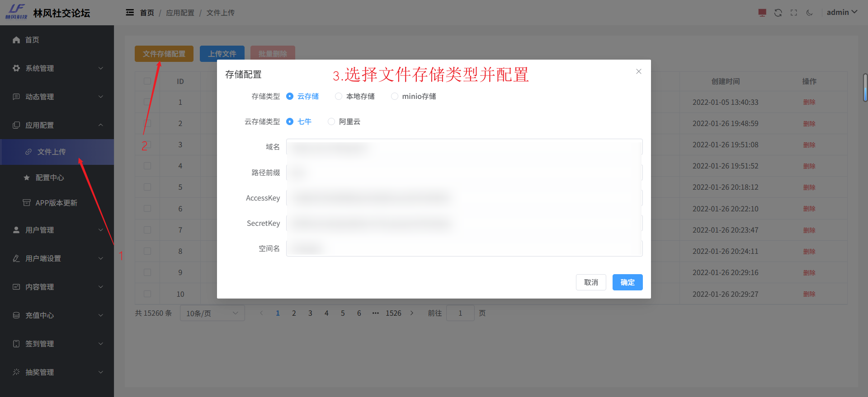Collapse 应用配置 menu chevron
The image size is (868, 397).
[101, 125]
